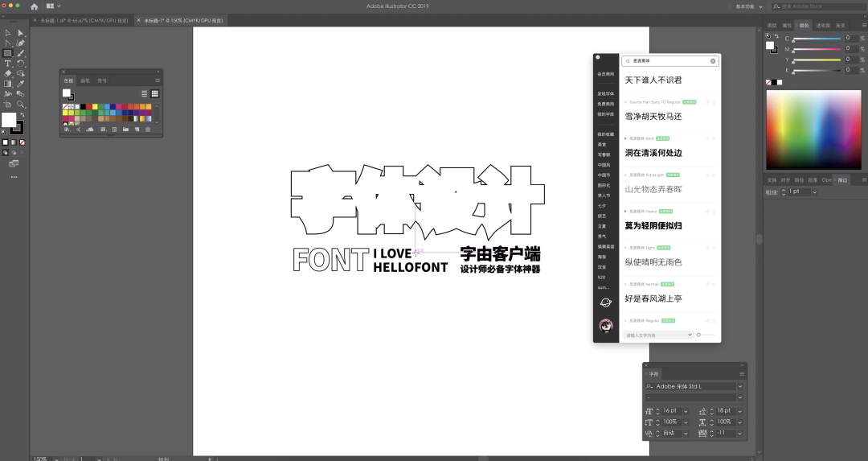Choose the Pen tool
Viewport: 868px width, 461px height.
point(21,43)
